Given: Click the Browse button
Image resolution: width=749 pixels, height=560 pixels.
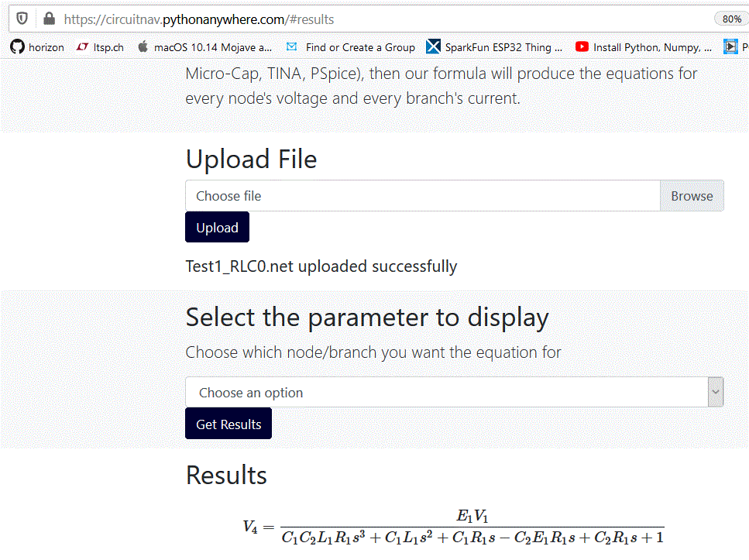Looking at the screenshot, I should tap(692, 196).
